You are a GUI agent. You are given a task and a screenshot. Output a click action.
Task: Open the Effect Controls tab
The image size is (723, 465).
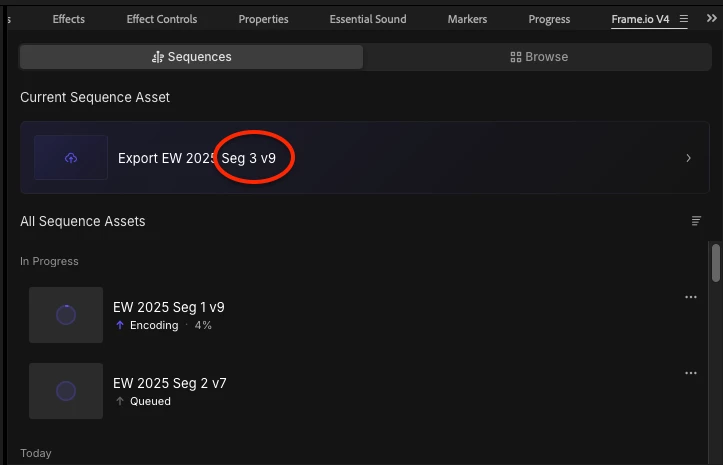[162, 19]
